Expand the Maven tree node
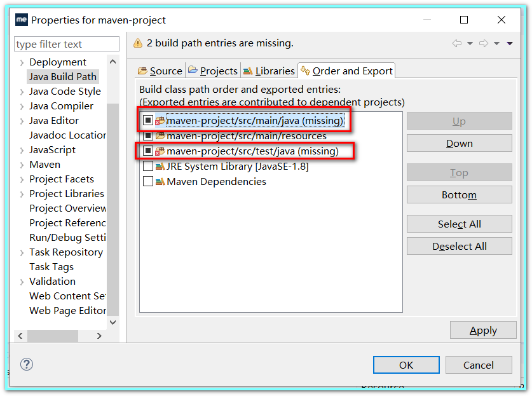Screen dimensions: 532x396 (x=22, y=165)
